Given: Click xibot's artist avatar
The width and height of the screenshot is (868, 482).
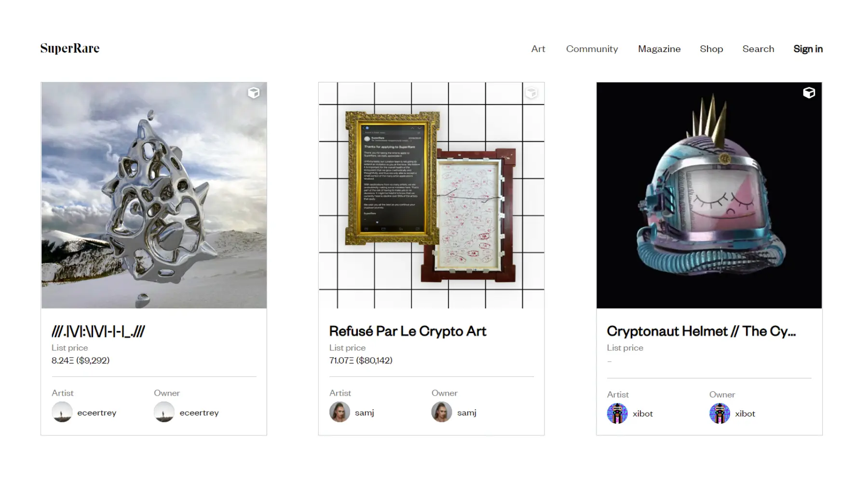Looking at the screenshot, I should [618, 414].
